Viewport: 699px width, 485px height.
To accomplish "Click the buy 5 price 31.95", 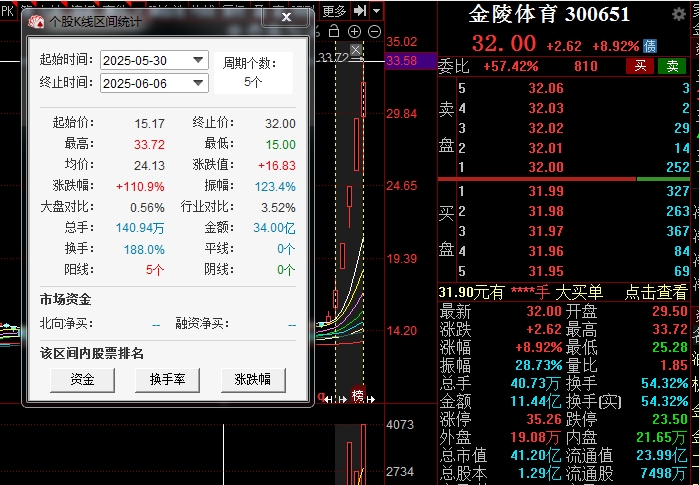I will 546,271.
